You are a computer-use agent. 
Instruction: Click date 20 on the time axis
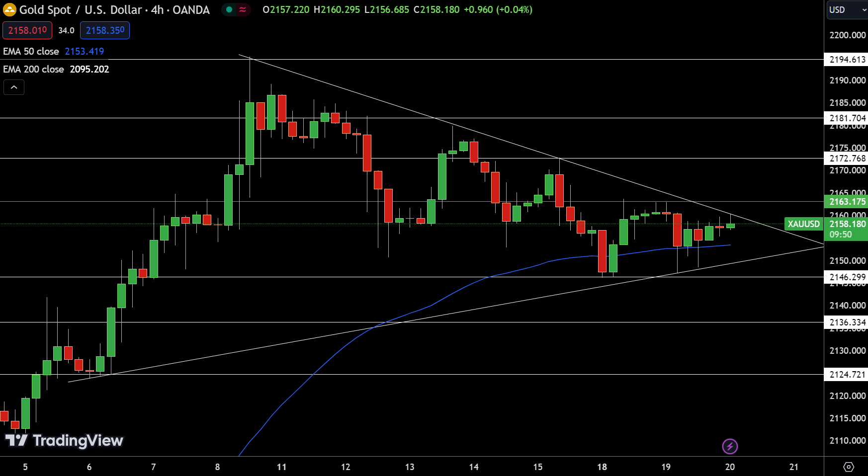tap(730, 467)
